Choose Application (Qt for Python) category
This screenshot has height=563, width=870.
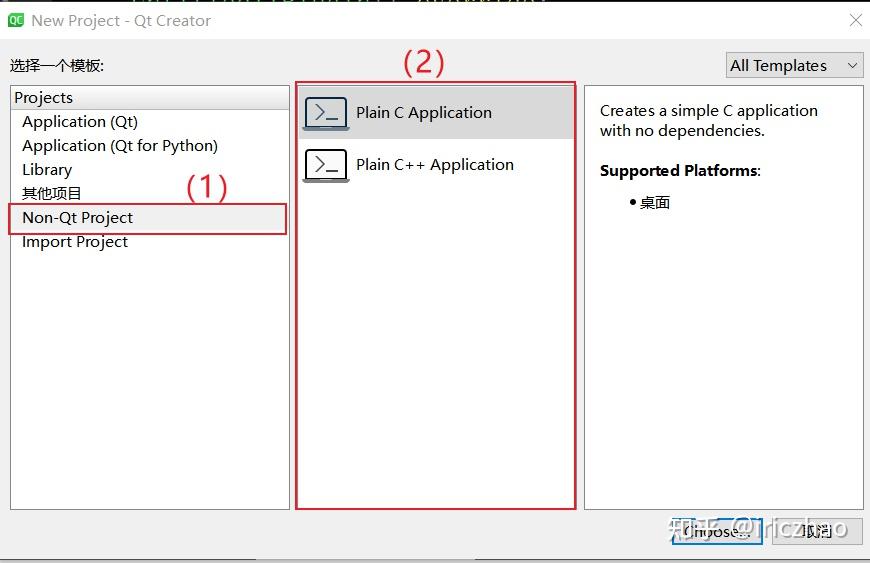tap(120, 146)
